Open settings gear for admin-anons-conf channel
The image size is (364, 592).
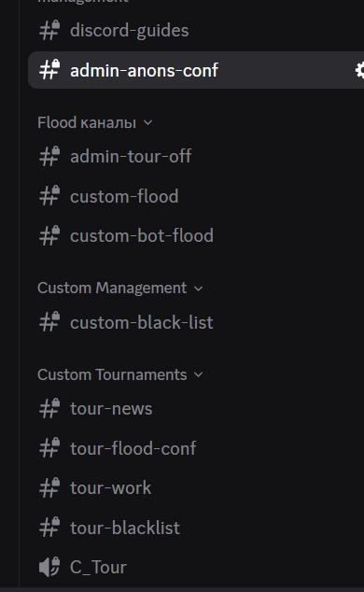pos(360,70)
